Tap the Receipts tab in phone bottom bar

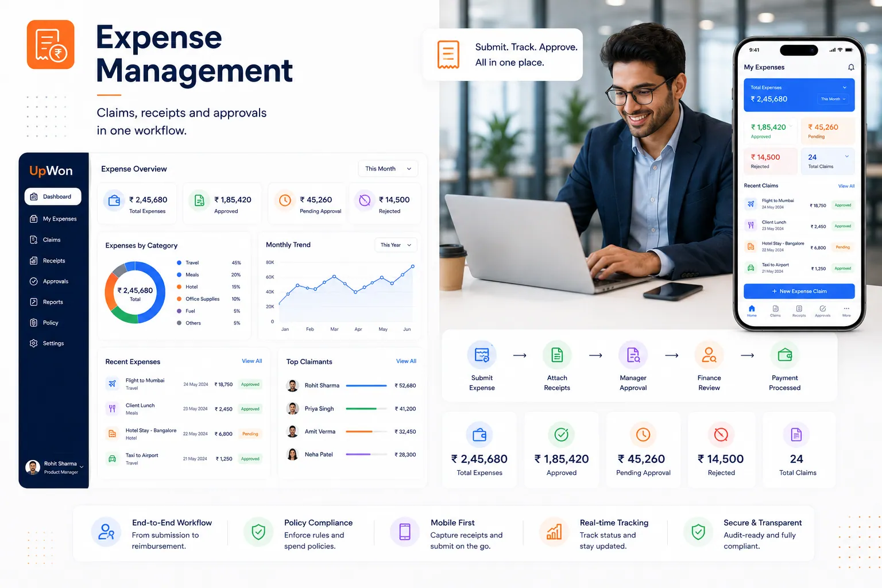(799, 311)
